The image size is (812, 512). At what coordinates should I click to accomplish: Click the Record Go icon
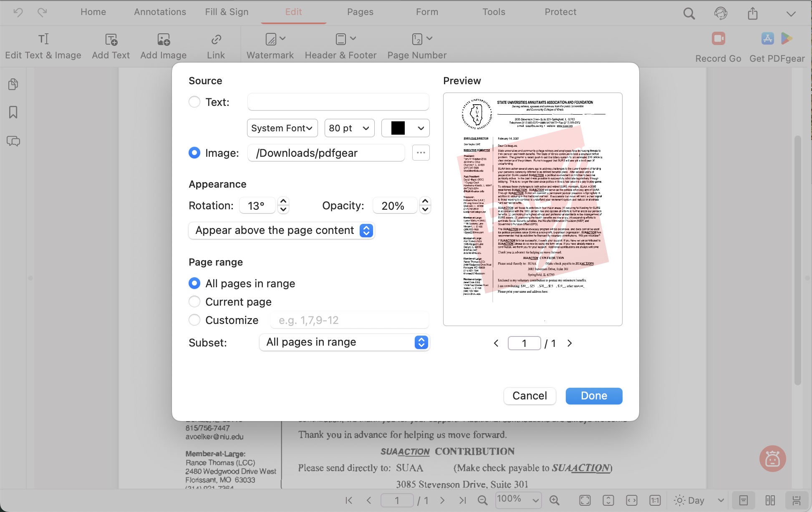[x=718, y=38]
